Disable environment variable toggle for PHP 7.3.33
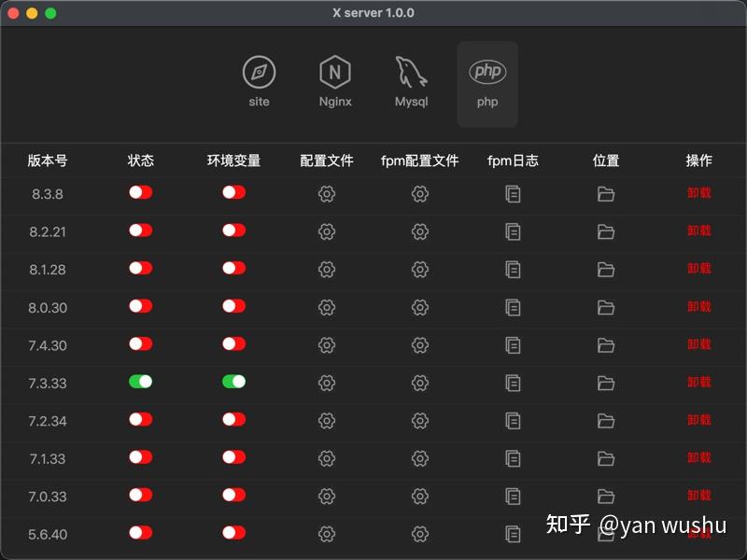This screenshot has width=747, height=560. [233, 383]
